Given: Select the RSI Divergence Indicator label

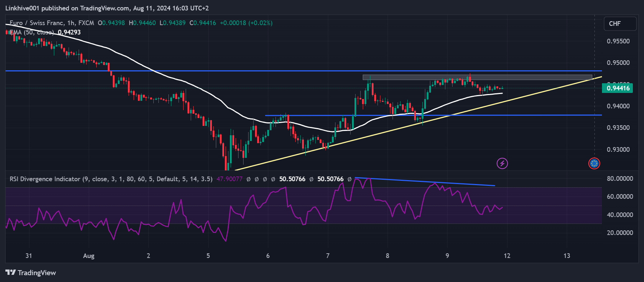Looking at the screenshot, I should point(111,179).
